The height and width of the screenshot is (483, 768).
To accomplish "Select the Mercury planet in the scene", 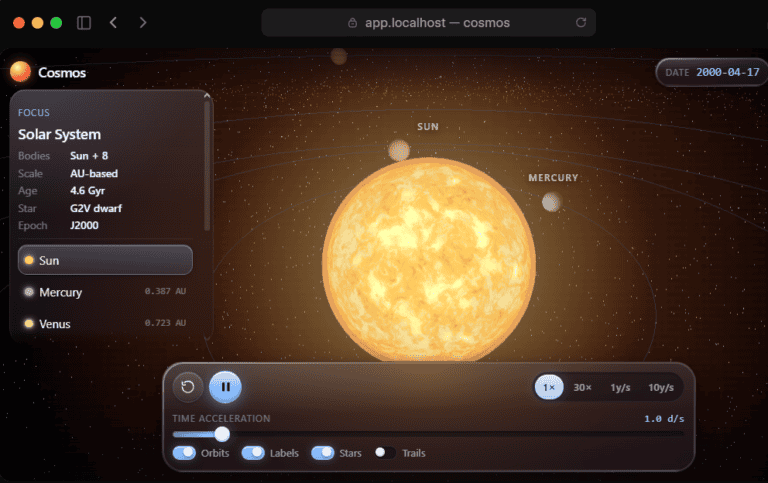I will tap(552, 202).
